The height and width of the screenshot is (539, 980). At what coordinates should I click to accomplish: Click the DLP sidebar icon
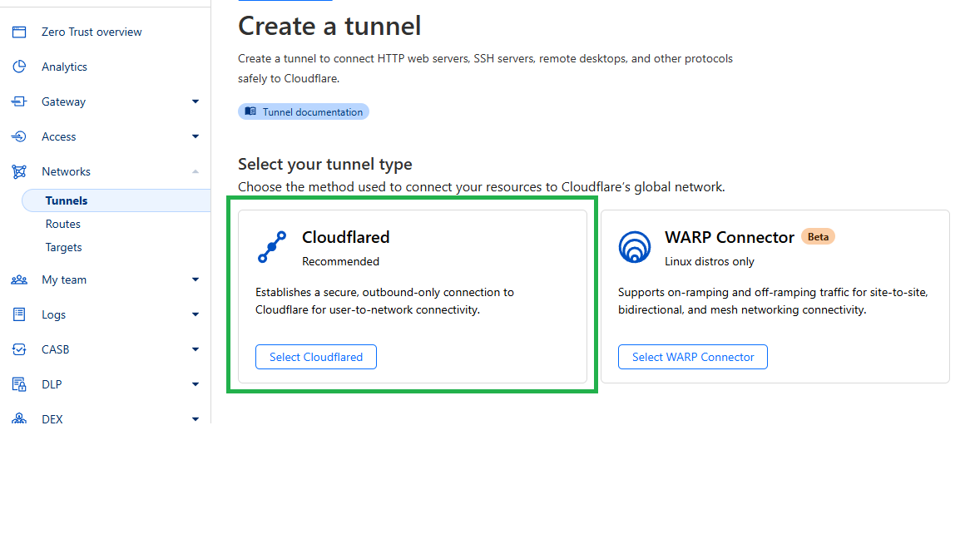tap(19, 384)
